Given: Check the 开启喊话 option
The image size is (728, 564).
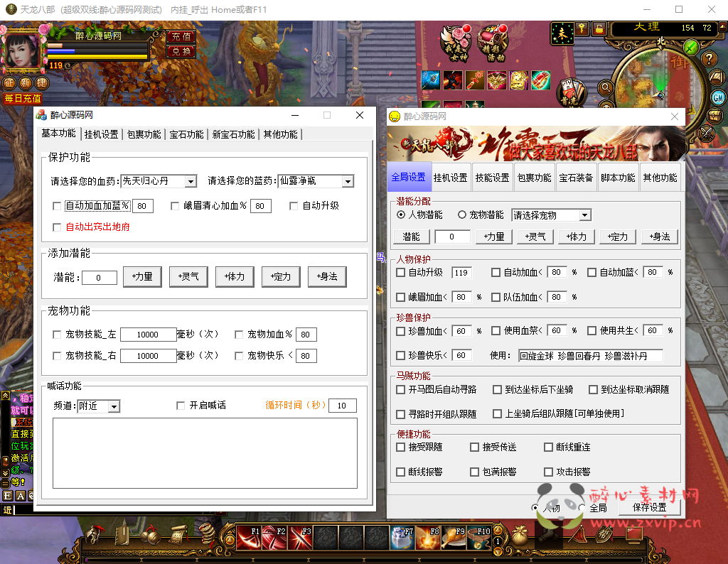Looking at the screenshot, I should (181, 405).
